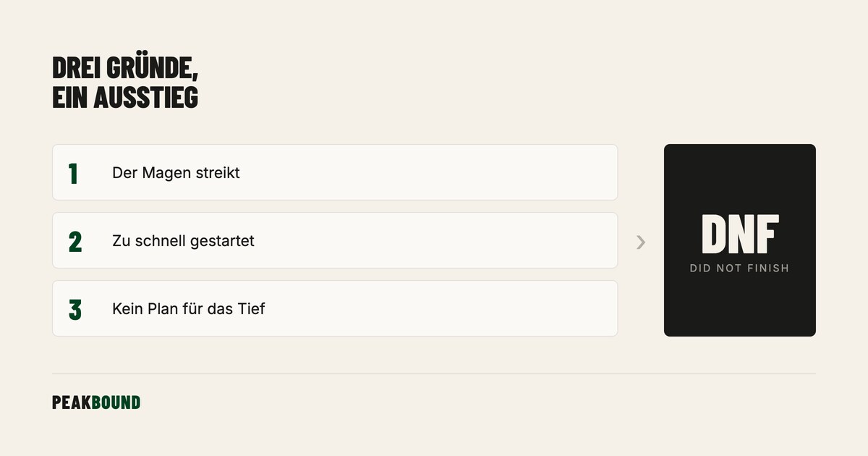Click the 'DID NOT FINISH' caption

[x=739, y=269]
